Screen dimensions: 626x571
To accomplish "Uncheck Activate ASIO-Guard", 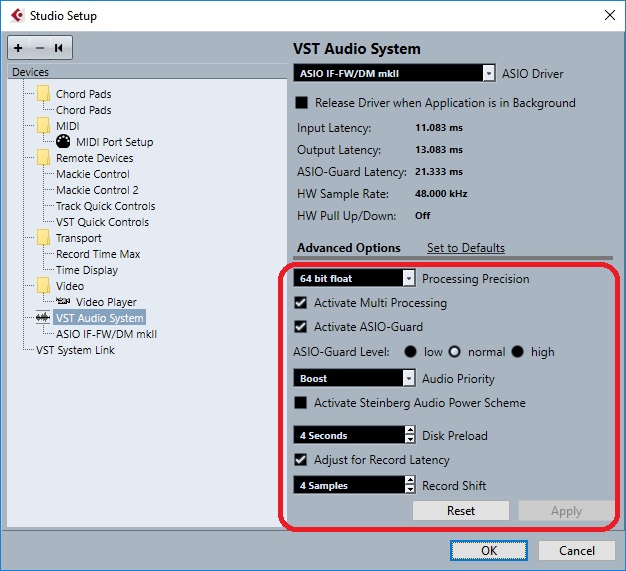I will (301, 327).
